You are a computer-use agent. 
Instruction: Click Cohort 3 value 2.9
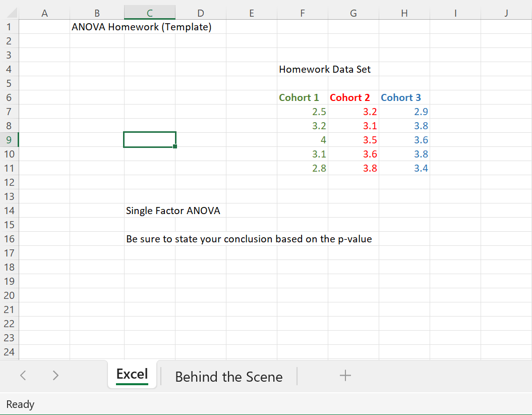click(x=404, y=112)
